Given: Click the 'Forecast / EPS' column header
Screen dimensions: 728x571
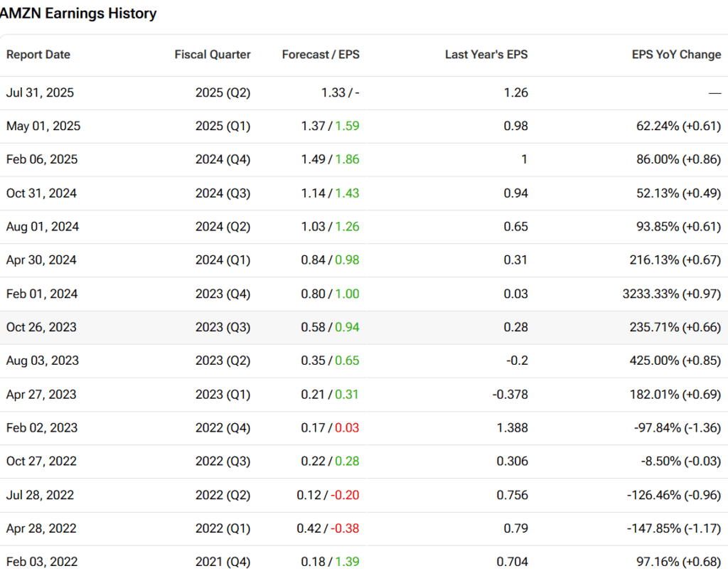Looking at the screenshot, I should coord(321,55).
